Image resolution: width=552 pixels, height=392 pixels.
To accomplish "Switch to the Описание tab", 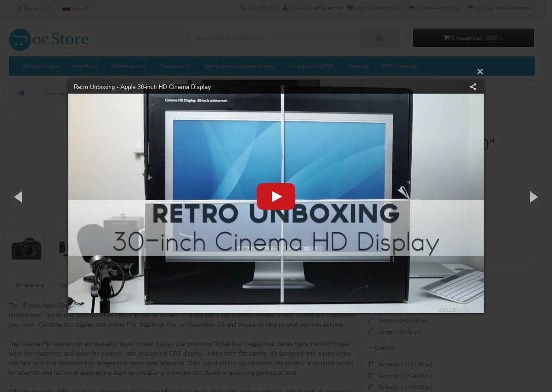I will coord(30,285).
